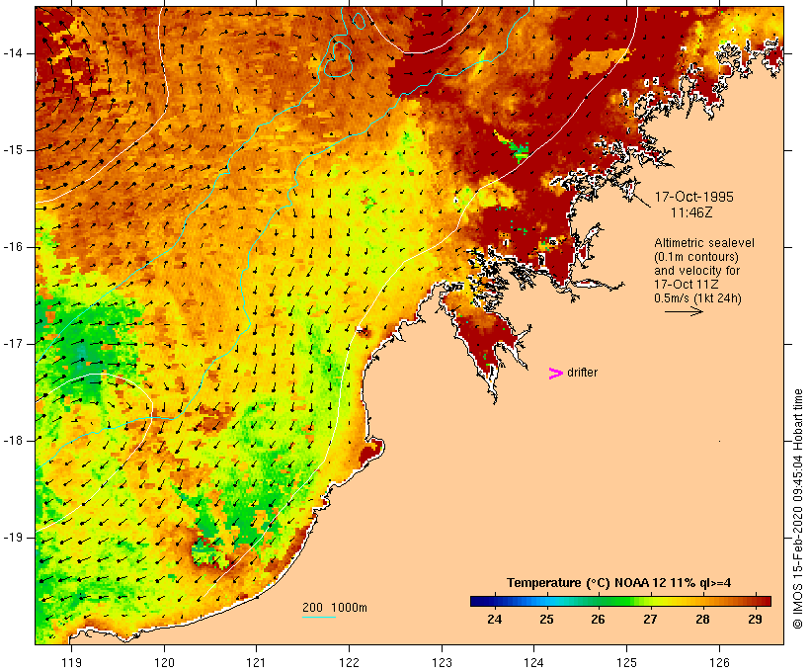This screenshot has height=672, width=810.
Task: Click the colorbar value '27'
Action: (x=650, y=619)
